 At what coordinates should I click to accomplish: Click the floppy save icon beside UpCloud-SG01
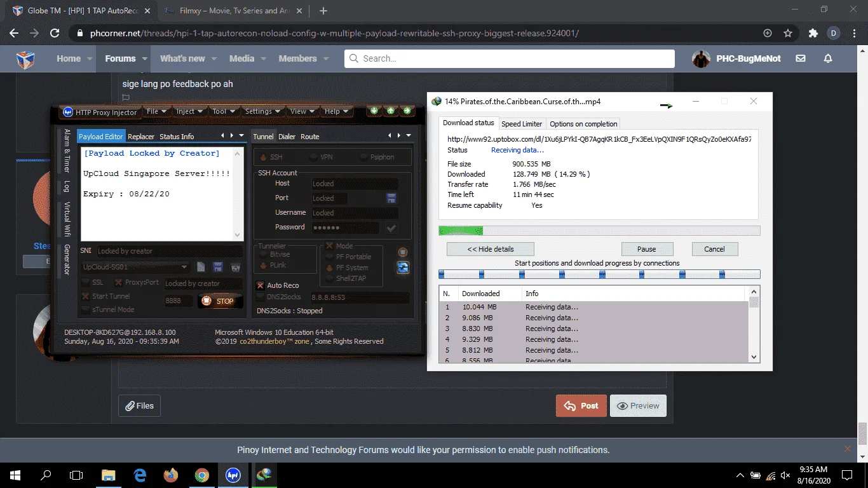(x=218, y=268)
